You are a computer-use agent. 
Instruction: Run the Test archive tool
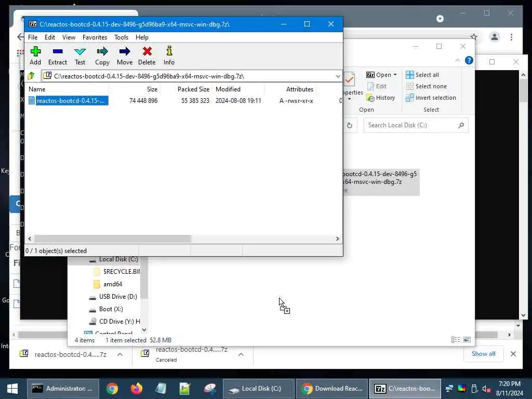pos(80,56)
